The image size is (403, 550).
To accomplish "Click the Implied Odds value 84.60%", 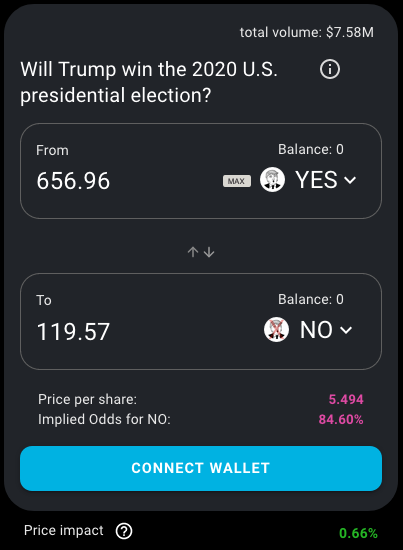I will pyautogui.click(x=341, y=420).
